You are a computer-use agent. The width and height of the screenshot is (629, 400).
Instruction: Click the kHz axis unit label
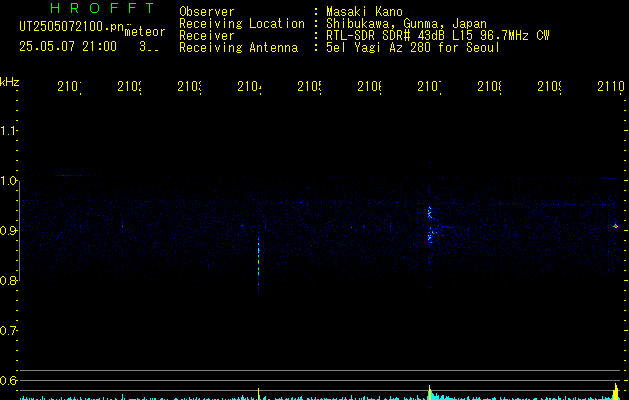(x=10, y=82)
